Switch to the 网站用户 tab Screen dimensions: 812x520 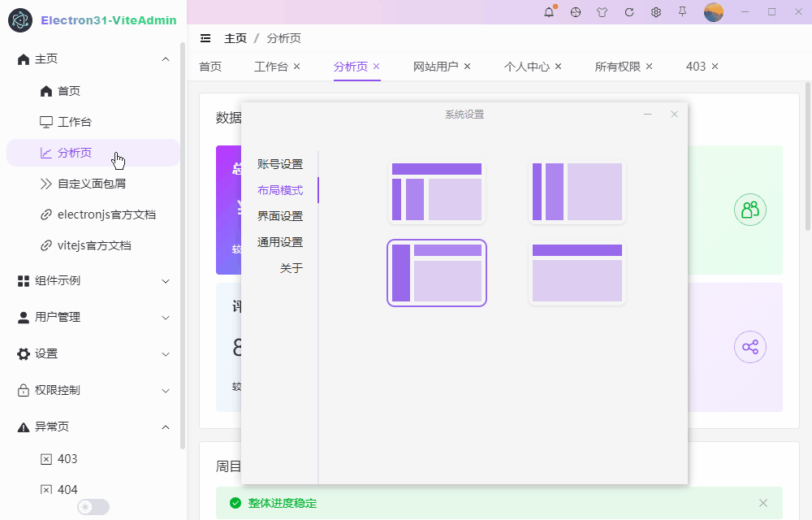pos(436,67)
